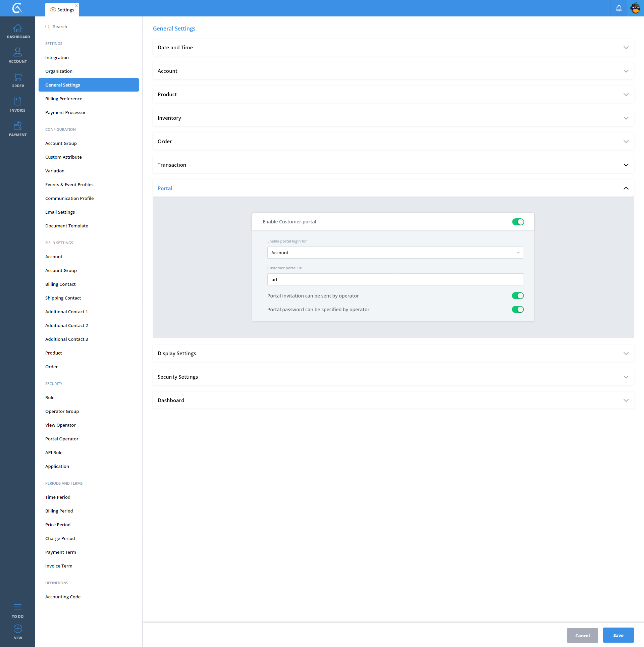Open the notifications bell icon
Screen dimensions: 644x647
point(619,8)
